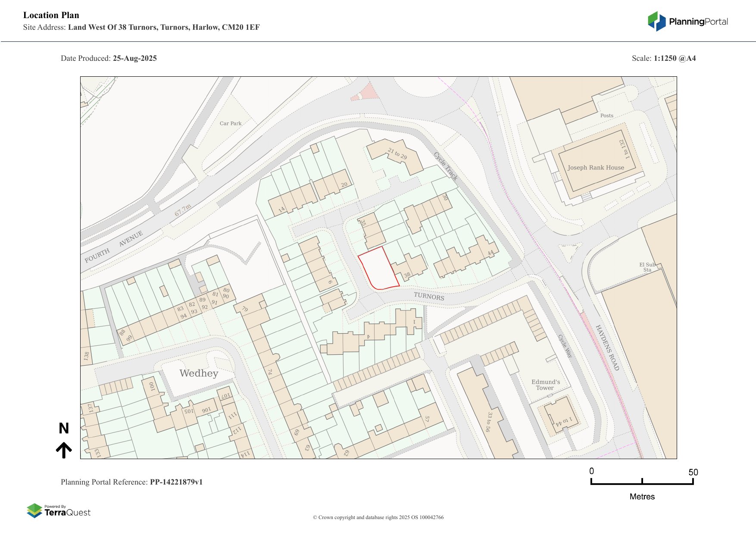
Task: Click the Planning Portal Reference PP-14221879v1
Action: (131, 482)
